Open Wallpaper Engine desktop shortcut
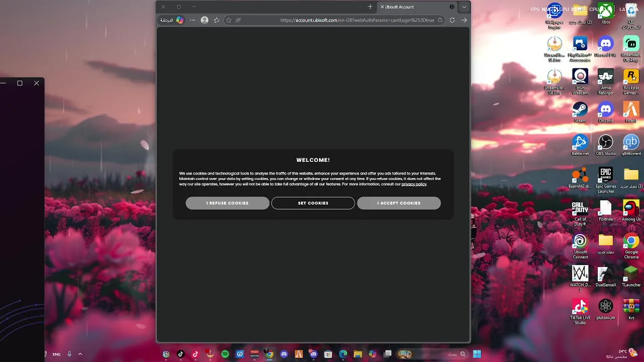 554,15
